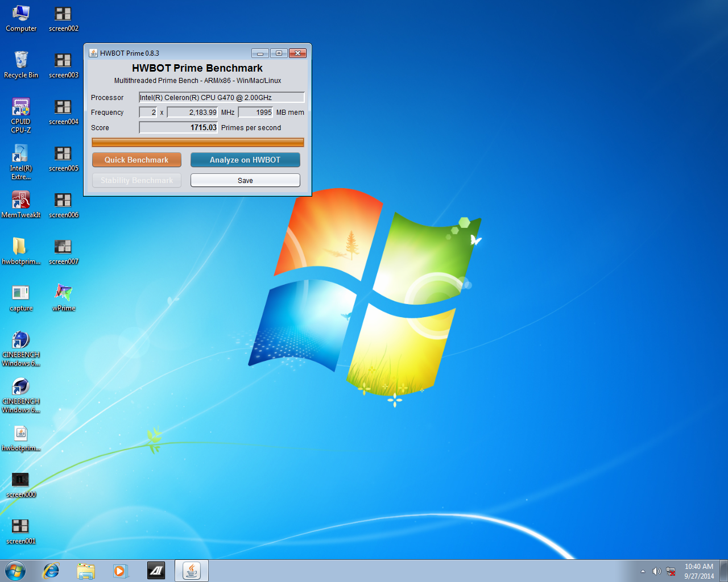Open the clock showing 10:40 AM
Image resolution: width=728 pixels, height=582 pixels.
click(699, 571)
